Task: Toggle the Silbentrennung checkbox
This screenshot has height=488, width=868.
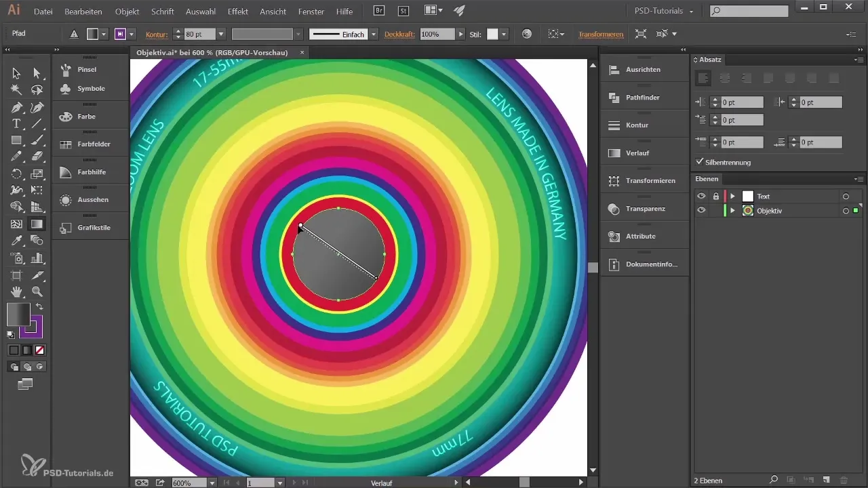Action: [700, 162]
